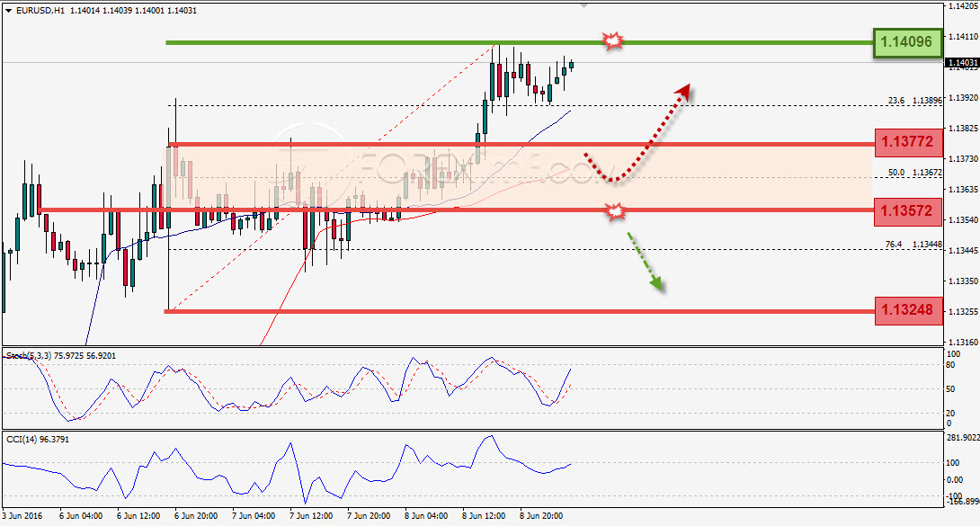Select the red 1.13248 price label

[908, 310]
